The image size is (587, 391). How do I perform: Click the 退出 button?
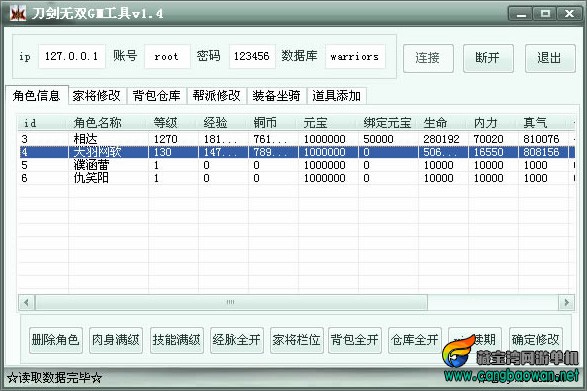(550, 58)
